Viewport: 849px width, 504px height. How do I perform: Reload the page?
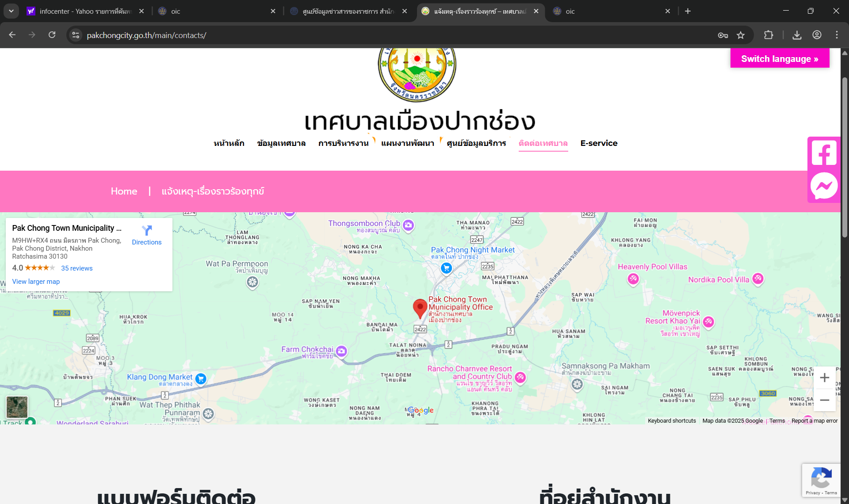point(52,35)
